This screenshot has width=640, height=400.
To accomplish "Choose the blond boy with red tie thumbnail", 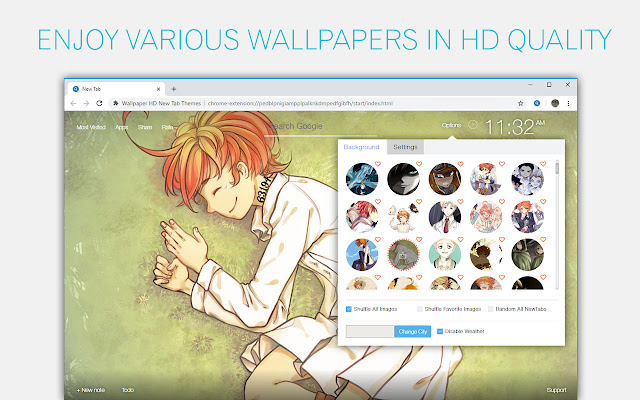I will coord(445,217).
